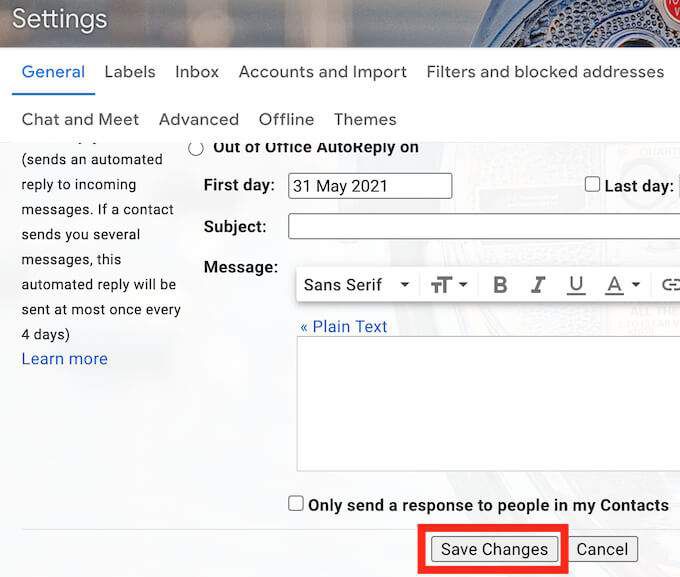Click the Save Changes button

click(494, 549)
